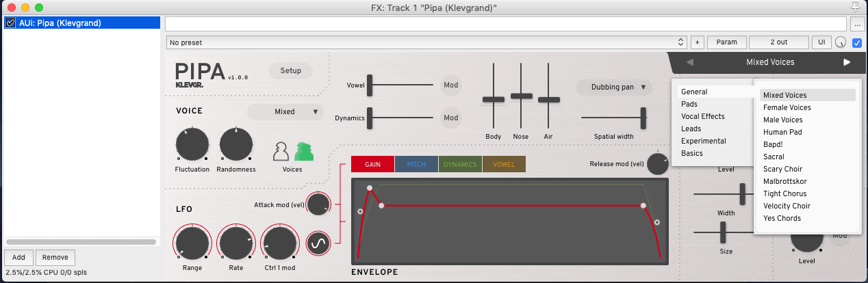Image resolution: width=868 pixels, height=283 pixels.
Task: Click the wet/dry mix knob beside UI button
Action: (x=841, y=42)
